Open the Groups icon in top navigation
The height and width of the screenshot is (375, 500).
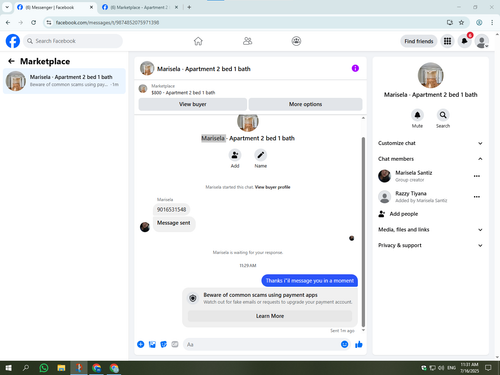point(296,41)
